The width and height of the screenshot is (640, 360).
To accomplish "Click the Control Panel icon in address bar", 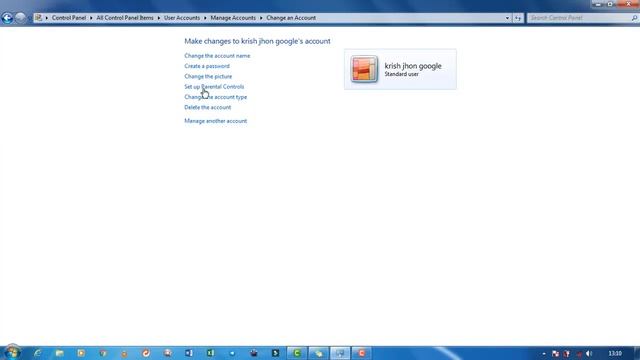I will [38, 18].
